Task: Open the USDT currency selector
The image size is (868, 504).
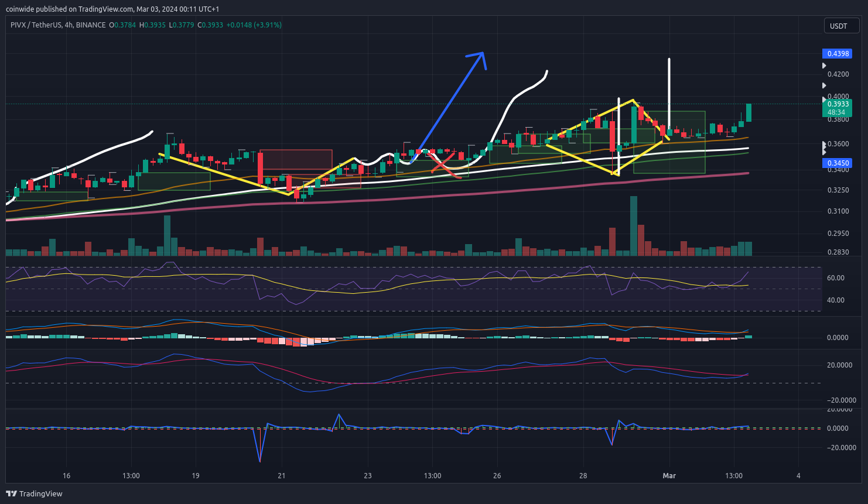Action: [x=842, y=26]
